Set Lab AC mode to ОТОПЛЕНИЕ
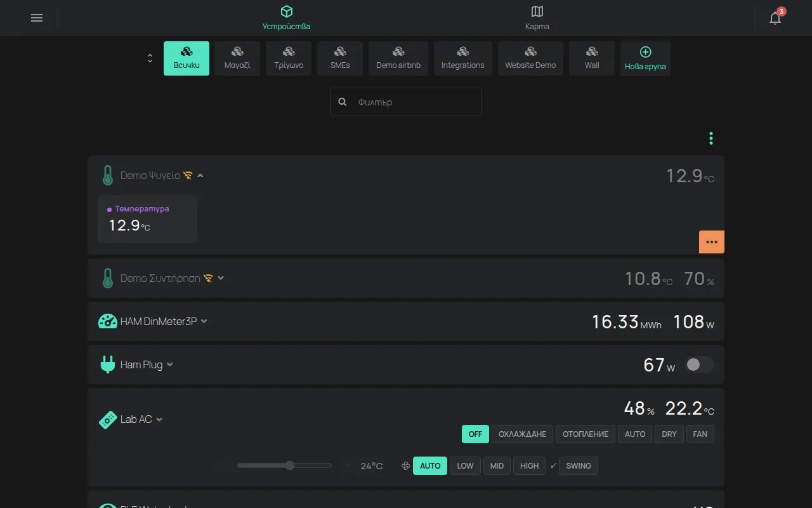The image size is (812, 508). click(x=586, y=434)
